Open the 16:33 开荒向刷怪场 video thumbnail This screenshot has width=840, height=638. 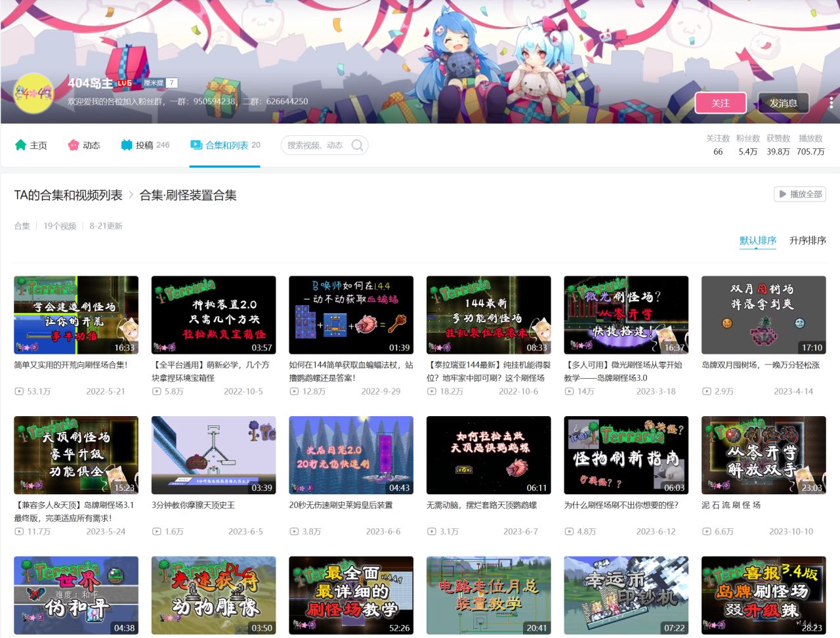(x=76, y=315)
